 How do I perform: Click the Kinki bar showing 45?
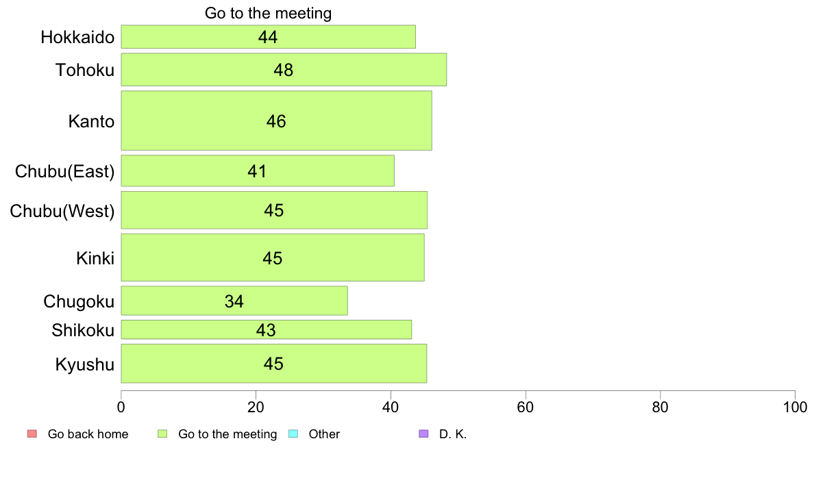tap(273, 257)
